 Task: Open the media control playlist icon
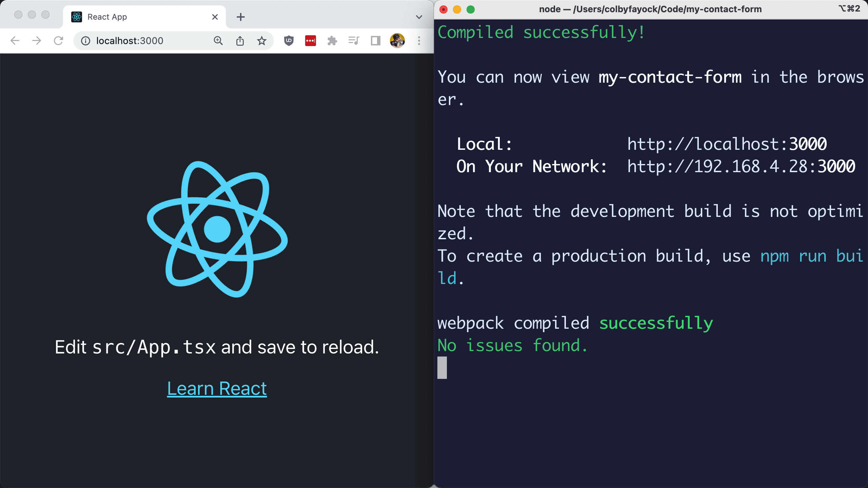coord(354,41)
